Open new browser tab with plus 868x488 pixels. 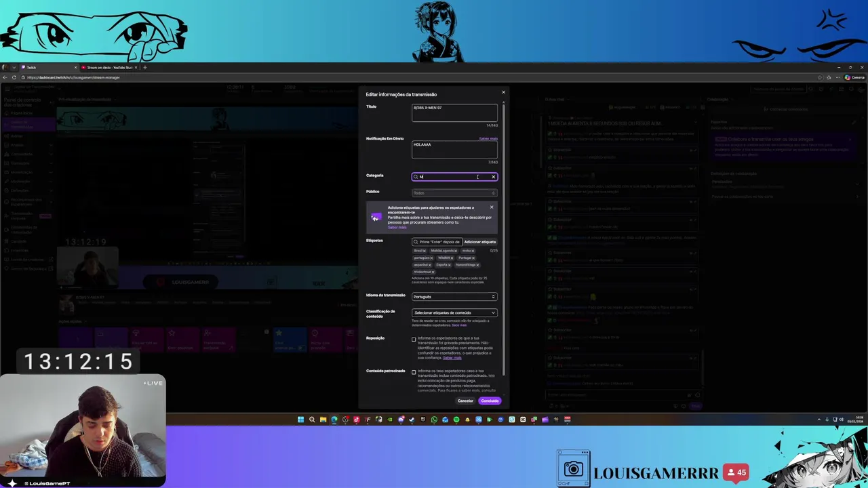point(144,67)
